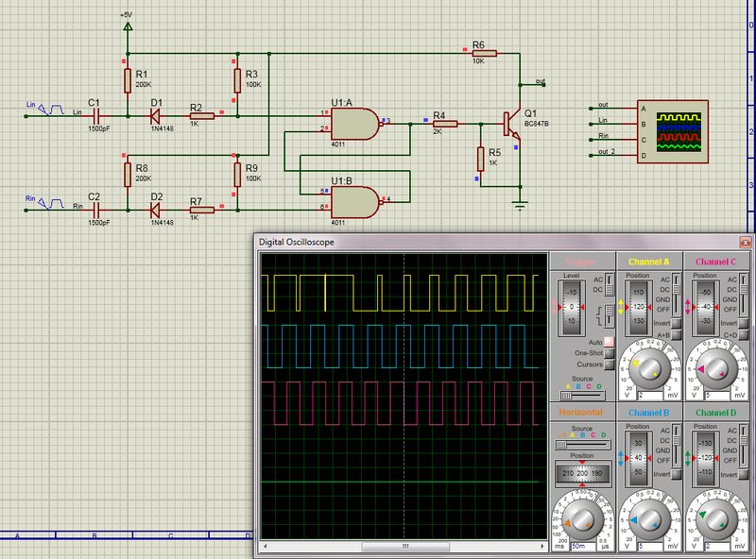This screenshot has width=756, height=559.
Task: Select the U1:A NAND gate symbol
Action: pyautogui.click(x=355, y=125)
